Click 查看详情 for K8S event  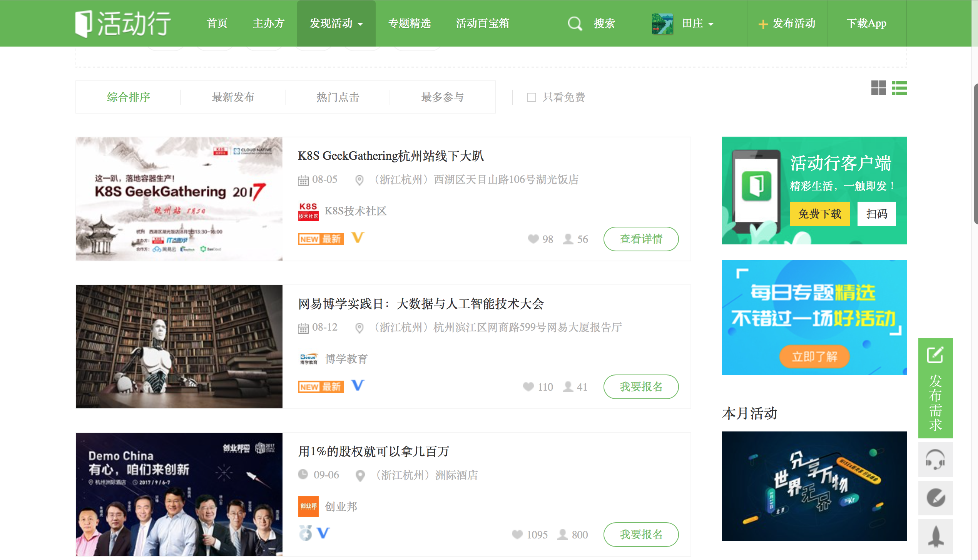pyautogui.click(x=641, y=239)
